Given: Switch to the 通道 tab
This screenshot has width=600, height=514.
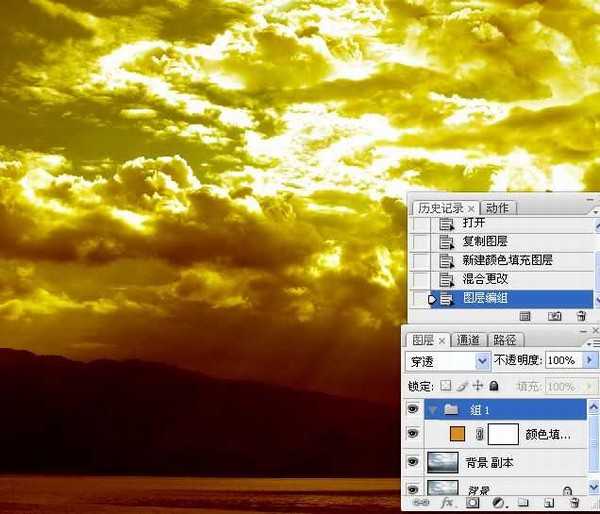Looking at the screenshot, I should coord(470,340).
